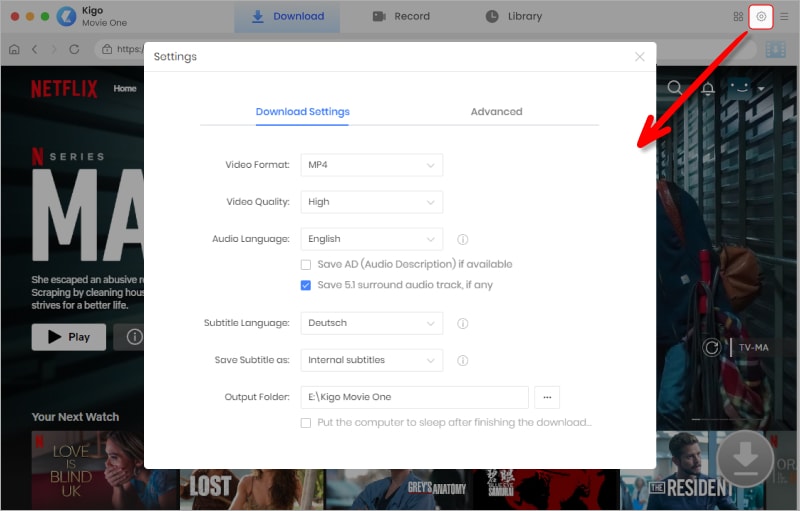This screenshot has width=800, height=511.
Task: Open the Netflix profile avatar
Action: [x=740, y=88]
